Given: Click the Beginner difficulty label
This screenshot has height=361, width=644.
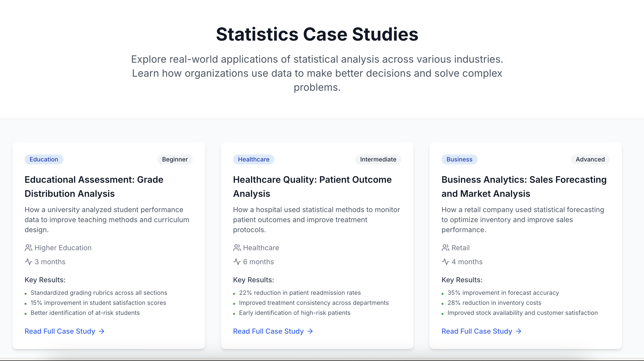Looking at the screenshot, I should (x=175, y=159).
